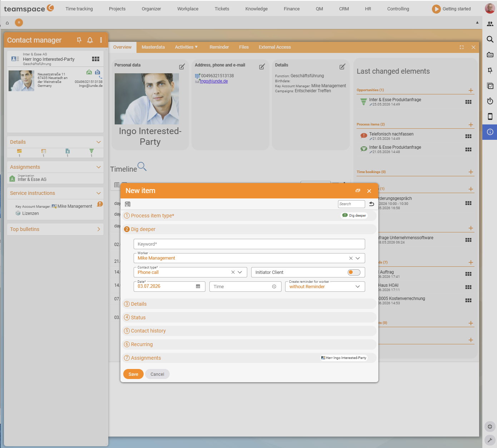Click the reset arrow in New item dialog
The width and height of the screenshot is (497, 448).
(372, 204)
